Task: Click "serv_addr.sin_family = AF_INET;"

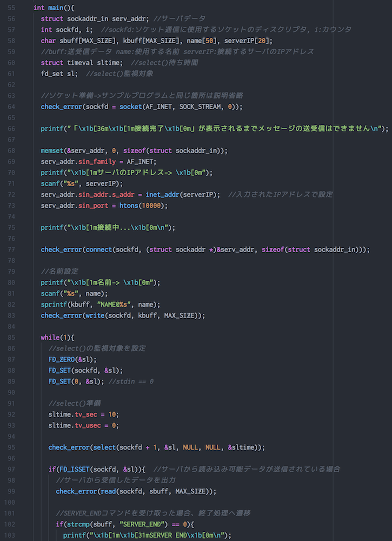Action: point(99,162)
